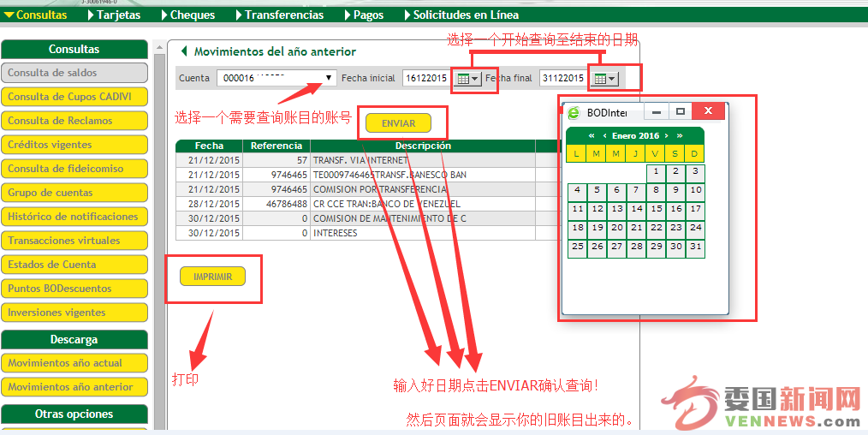
Task: Select day 15 in Enero 2016 calendar
Action: [656, 211]
